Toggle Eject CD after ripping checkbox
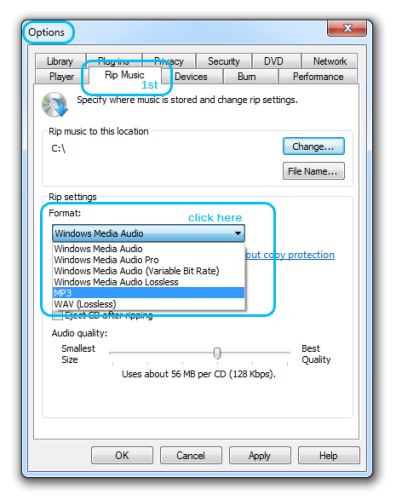 [x=57, y=315]
